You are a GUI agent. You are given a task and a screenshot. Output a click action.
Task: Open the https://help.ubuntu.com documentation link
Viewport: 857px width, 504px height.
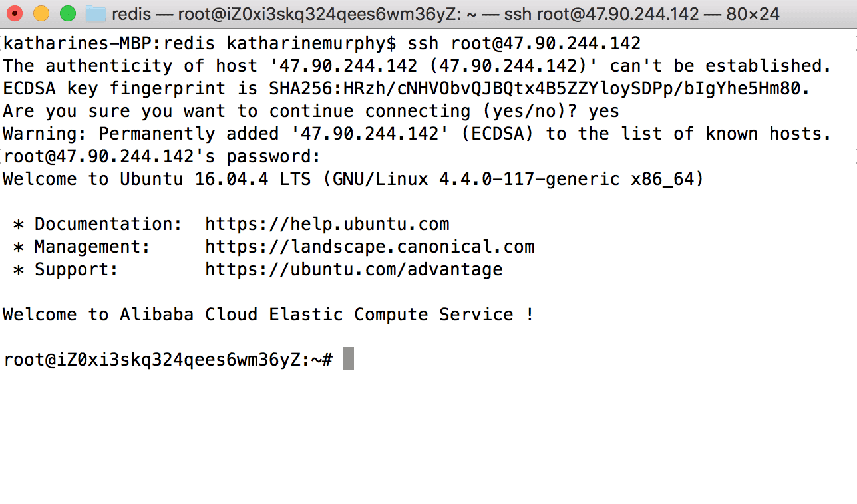pyautogui.click(x=327, y=224)
